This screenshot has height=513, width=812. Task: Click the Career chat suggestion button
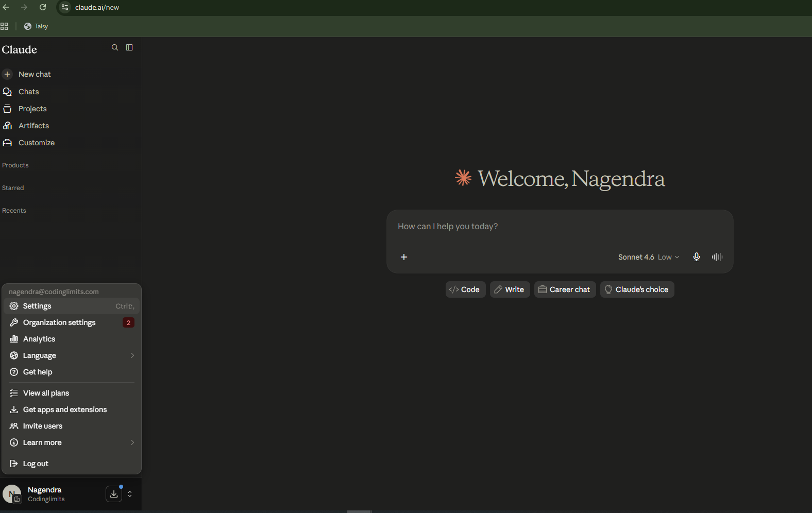[565, 289]
